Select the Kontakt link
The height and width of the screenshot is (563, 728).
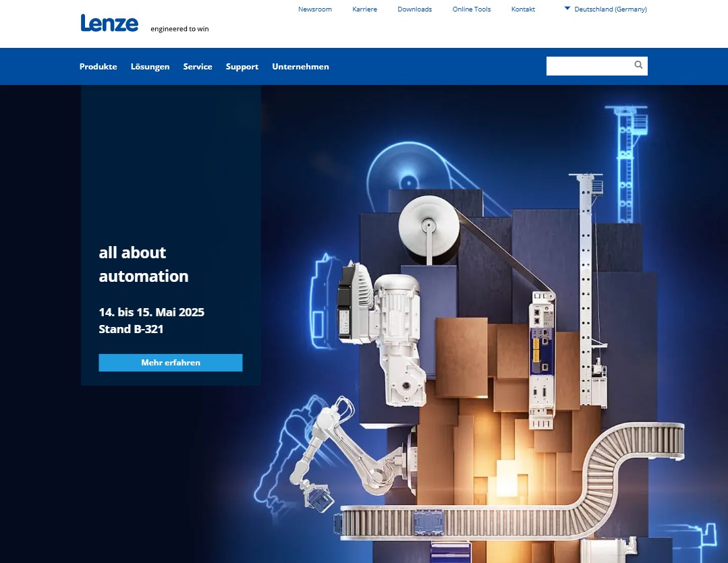click(x=523, y=9)
